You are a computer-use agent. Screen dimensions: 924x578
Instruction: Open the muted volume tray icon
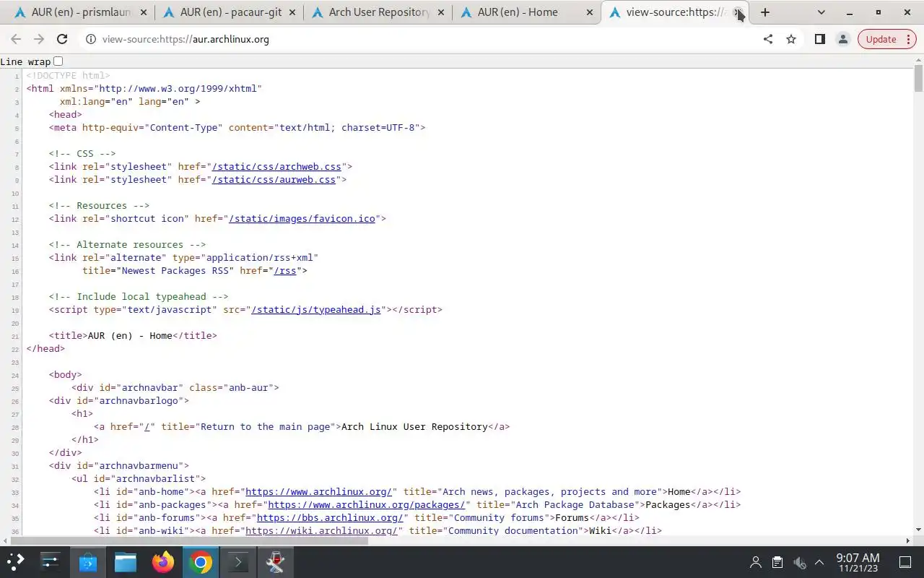click(x=799, y=562)
